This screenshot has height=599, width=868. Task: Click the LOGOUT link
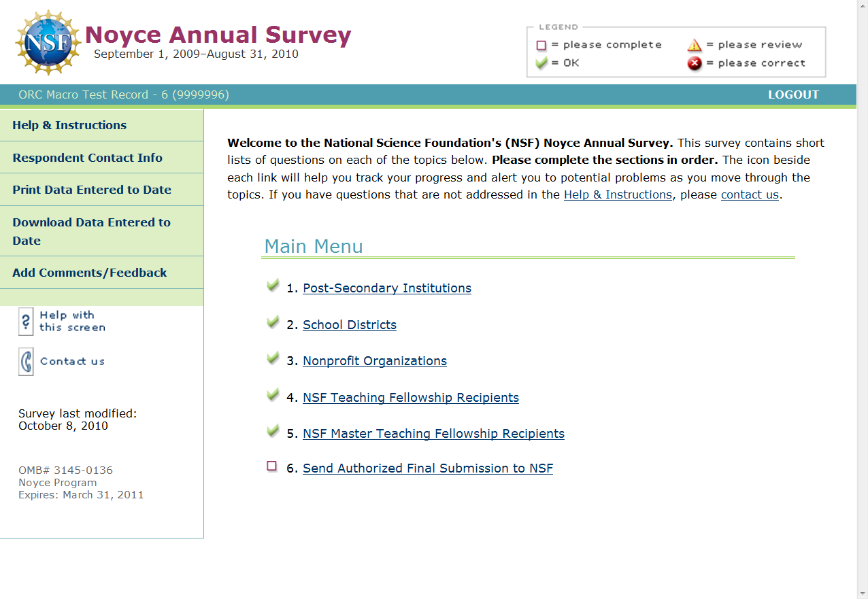point(793,95)
